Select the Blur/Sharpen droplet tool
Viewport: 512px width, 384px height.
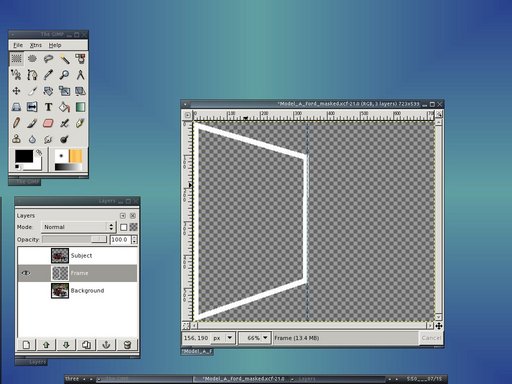[32, 139]
